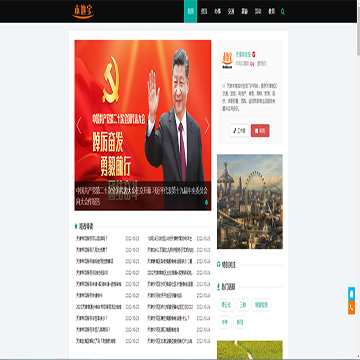Open the party congress banner slide
The width and height of the screenshot is (360, 360).
pos(143,125)
